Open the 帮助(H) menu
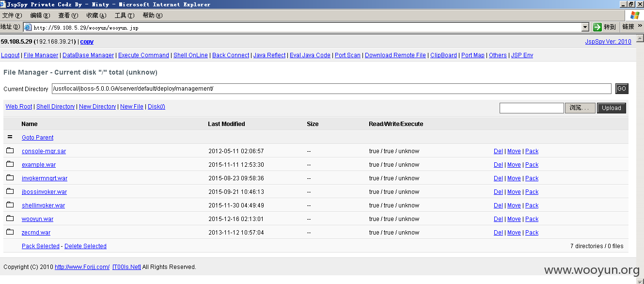 (x=153, y=16)
